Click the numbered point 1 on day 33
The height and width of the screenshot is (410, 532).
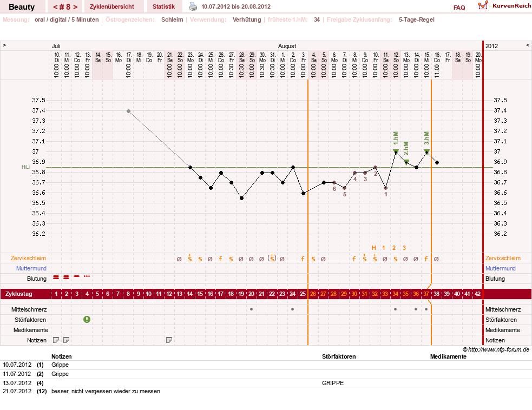click(x=385, y=188)
